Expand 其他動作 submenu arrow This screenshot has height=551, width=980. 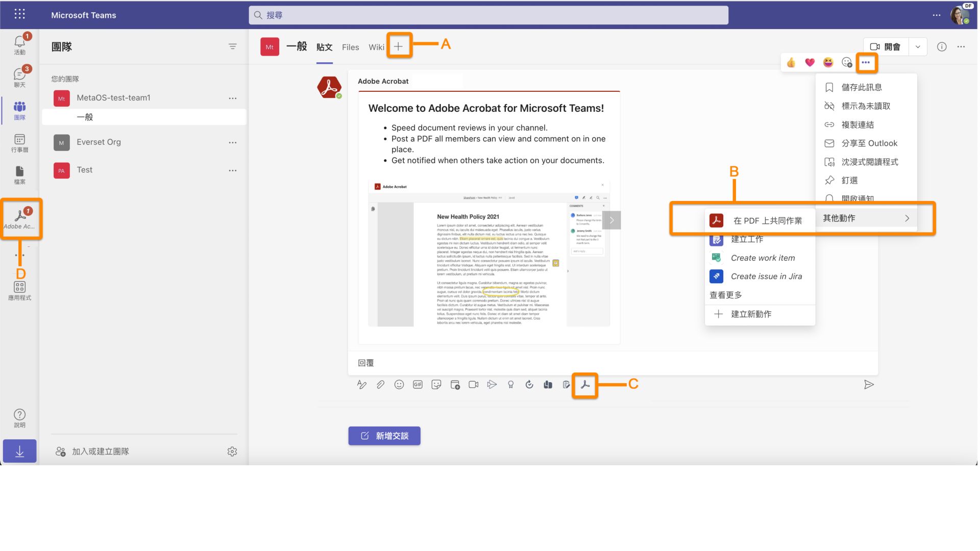coord(906,218)
